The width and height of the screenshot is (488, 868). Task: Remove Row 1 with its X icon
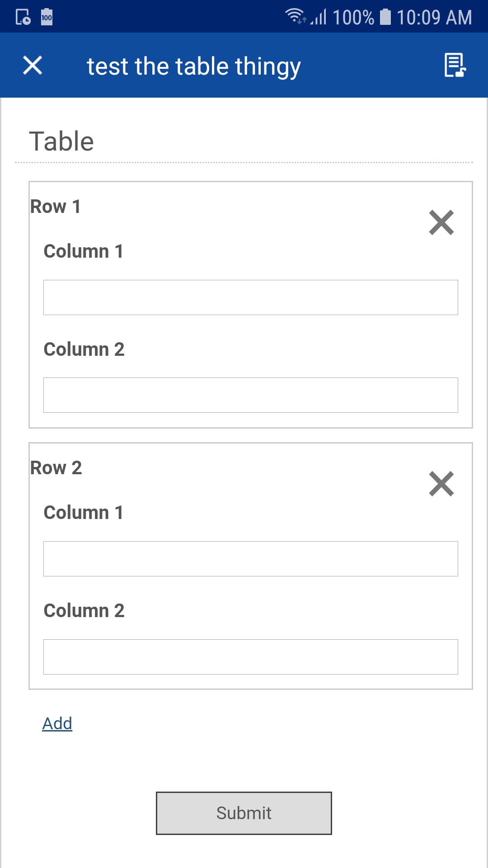click(441, 222)
